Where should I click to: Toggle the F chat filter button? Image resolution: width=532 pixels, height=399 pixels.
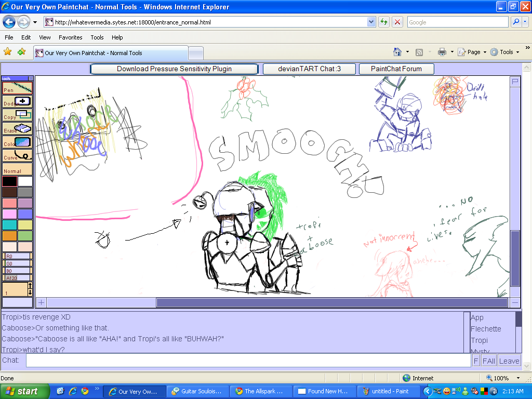click(475, 361)
